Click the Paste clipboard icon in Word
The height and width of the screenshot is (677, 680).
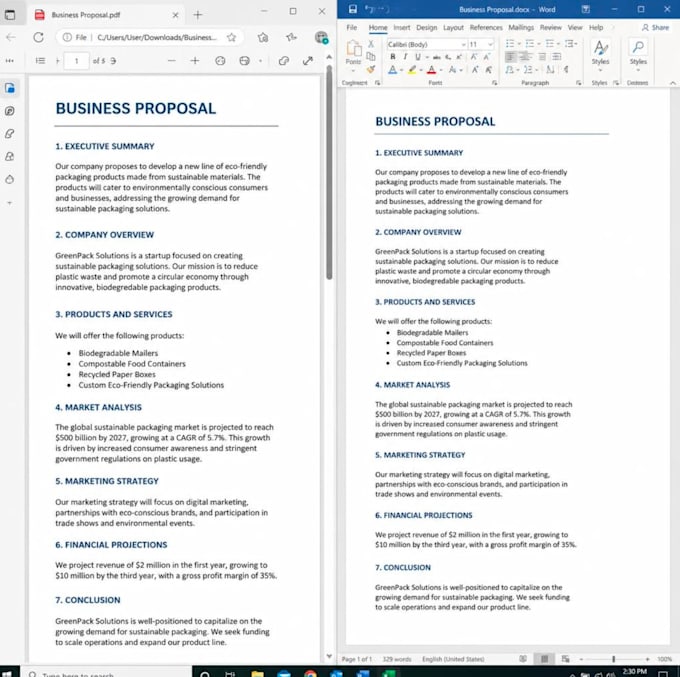354,48
